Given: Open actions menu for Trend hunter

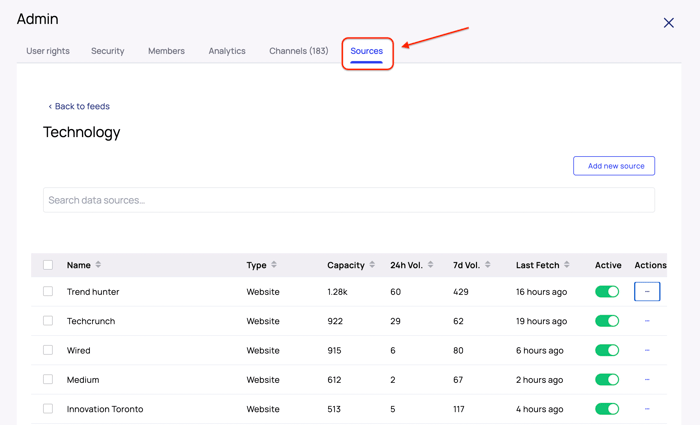Looking at the screenshot, I should [x=647, y=292].
